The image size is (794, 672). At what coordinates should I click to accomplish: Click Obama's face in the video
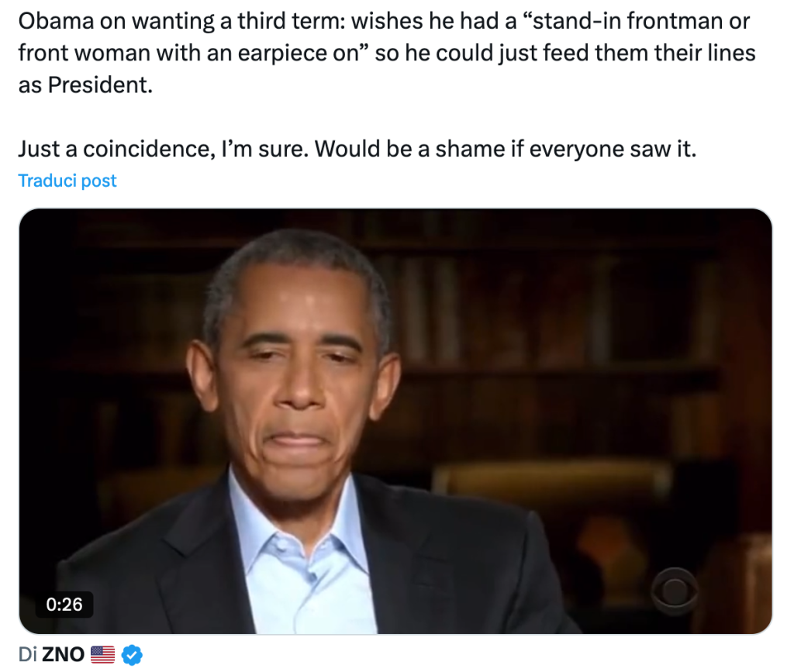coord(299,372)
